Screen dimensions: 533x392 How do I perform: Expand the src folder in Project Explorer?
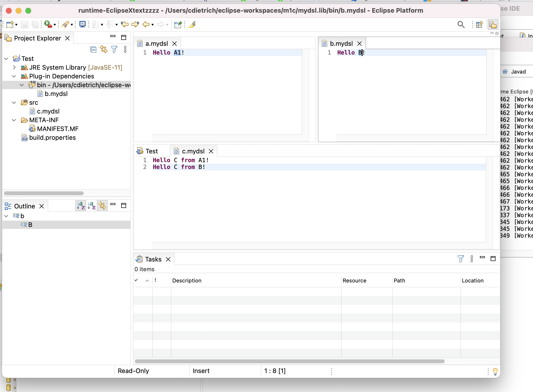(x=14, y=102)
